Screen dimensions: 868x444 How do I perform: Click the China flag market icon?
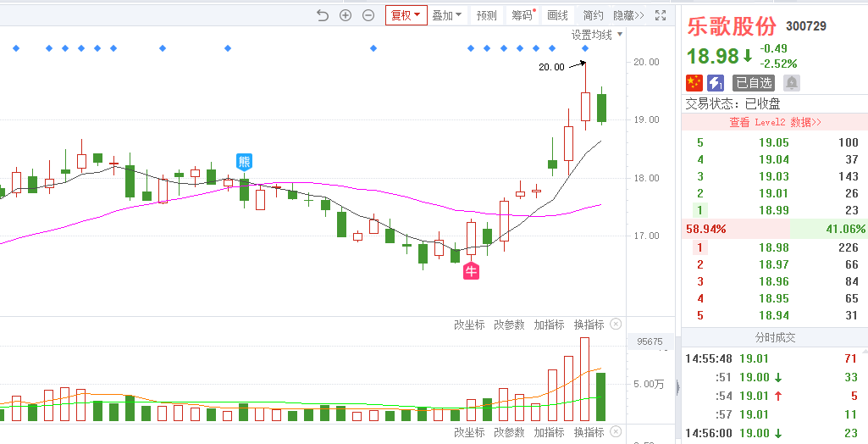coord(694,83)
